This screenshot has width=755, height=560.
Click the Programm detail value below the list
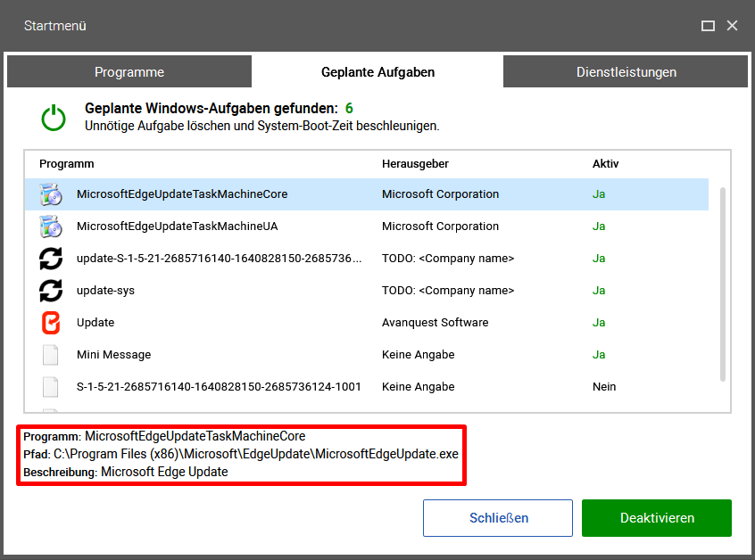pos(195,436)
